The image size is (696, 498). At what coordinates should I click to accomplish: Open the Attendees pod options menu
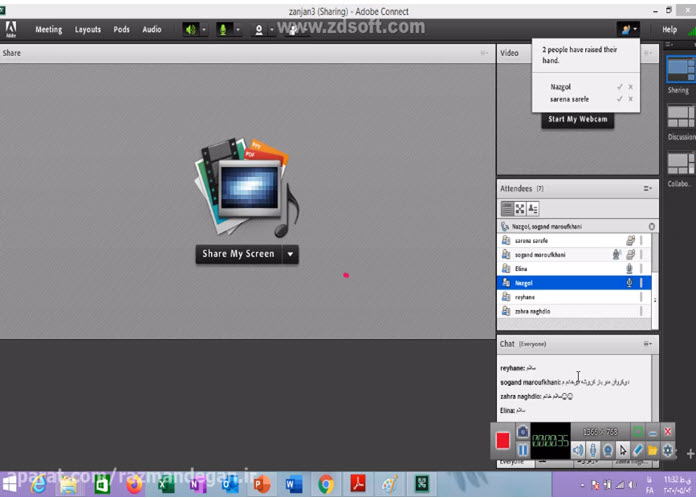coord(648,189)
